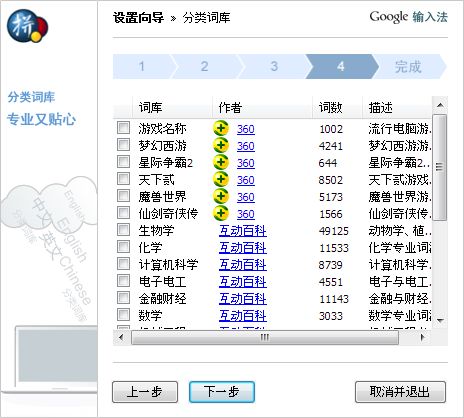464x418 pixels.
Task: Tick the 化学 dictionary checkbox
Action: click(x=123, y=247)
